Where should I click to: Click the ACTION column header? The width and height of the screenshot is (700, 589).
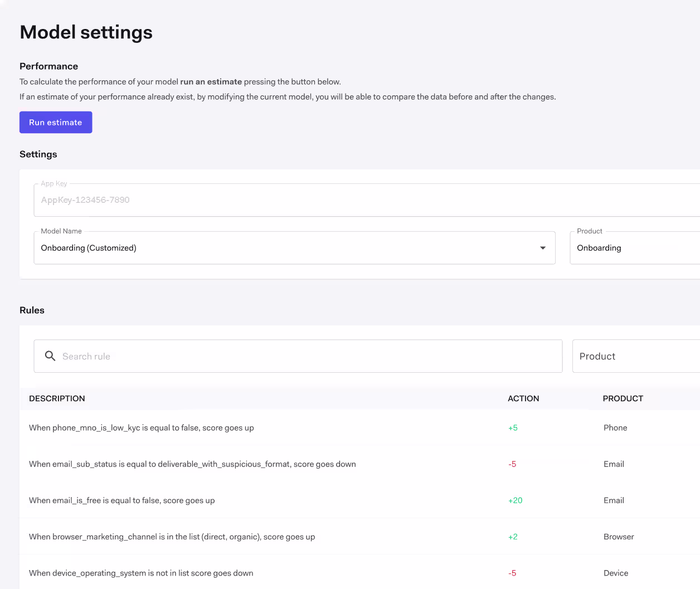click(x=523, y=398)
